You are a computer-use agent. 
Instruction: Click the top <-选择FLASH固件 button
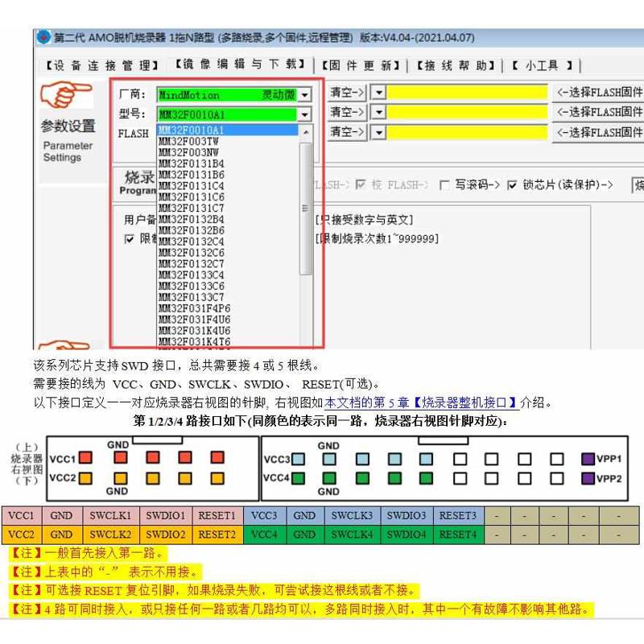click(599, 93)
